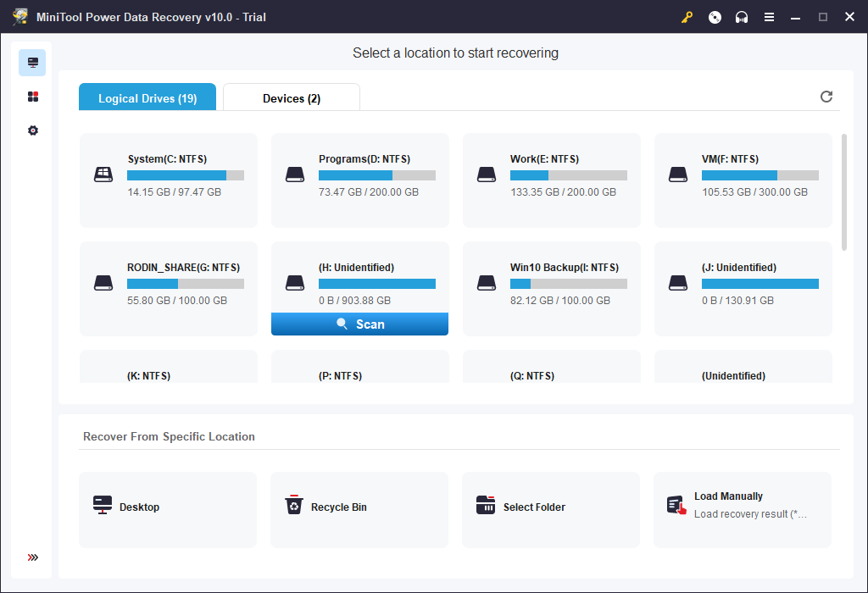This screenshot has height=593, width=868.
Task: Click Select Folder option
Action: pyautogui.click(x=550, y=509)
